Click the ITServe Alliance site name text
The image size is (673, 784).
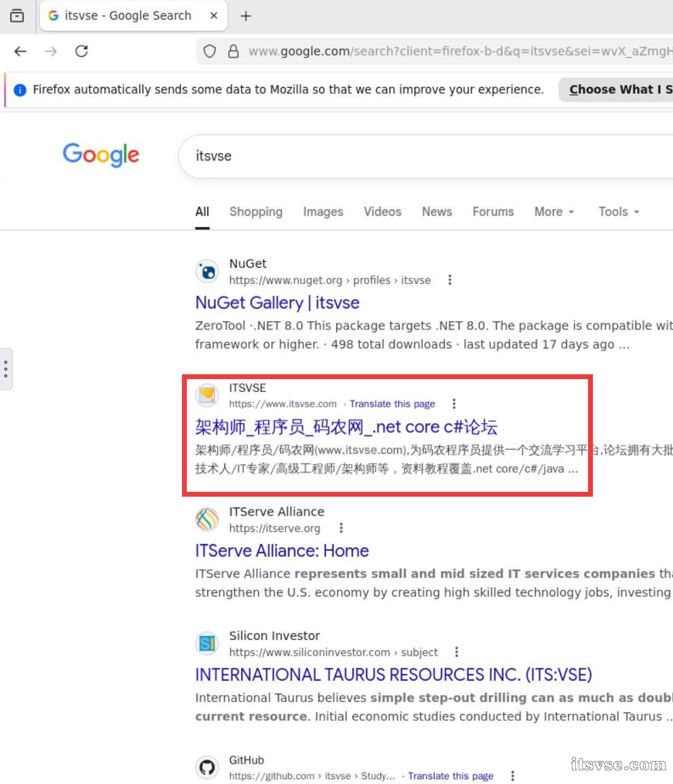(277, 512)
